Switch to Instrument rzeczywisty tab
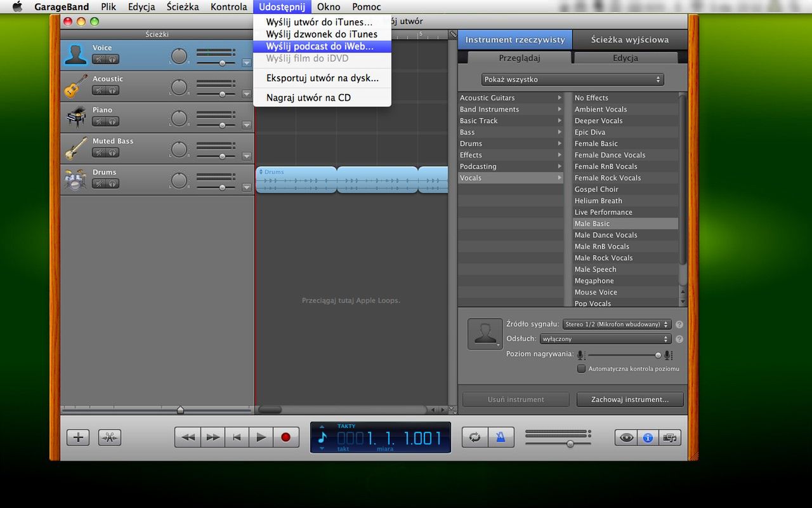This screenshot has height=508, width=812. pos(515,39)
